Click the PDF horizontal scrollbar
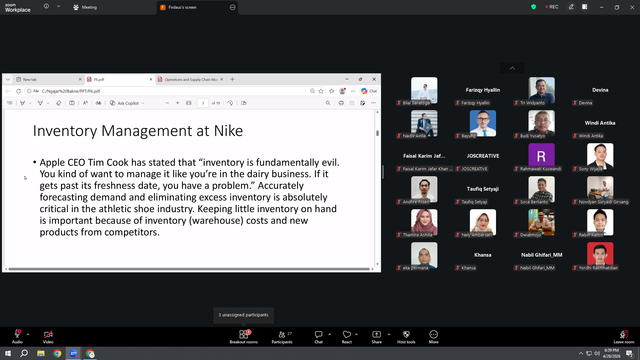The image size is (640, 360). pos(189,269)
